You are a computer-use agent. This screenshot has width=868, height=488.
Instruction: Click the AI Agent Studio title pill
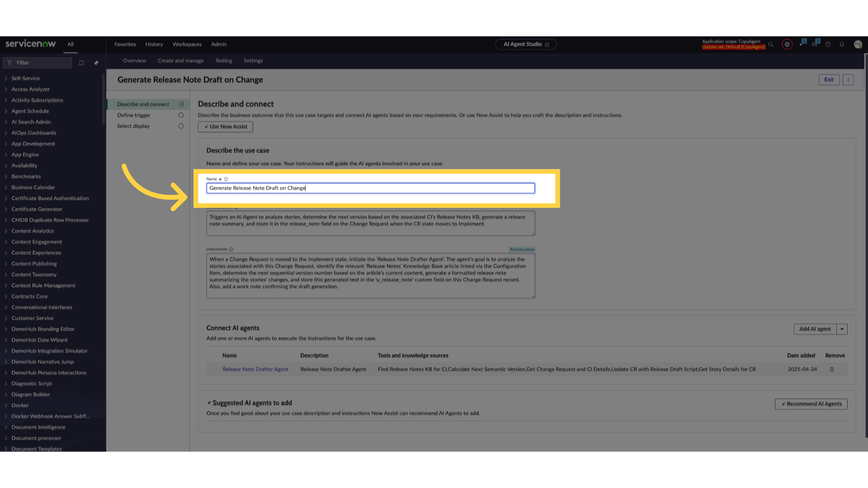pyautogui.click(x=526, y=44)
